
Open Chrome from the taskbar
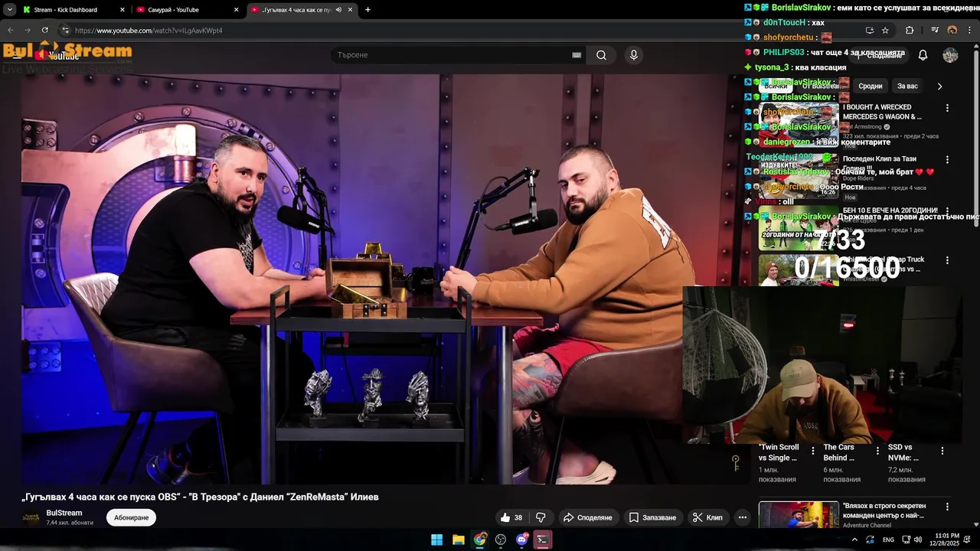tap(479, 540)
